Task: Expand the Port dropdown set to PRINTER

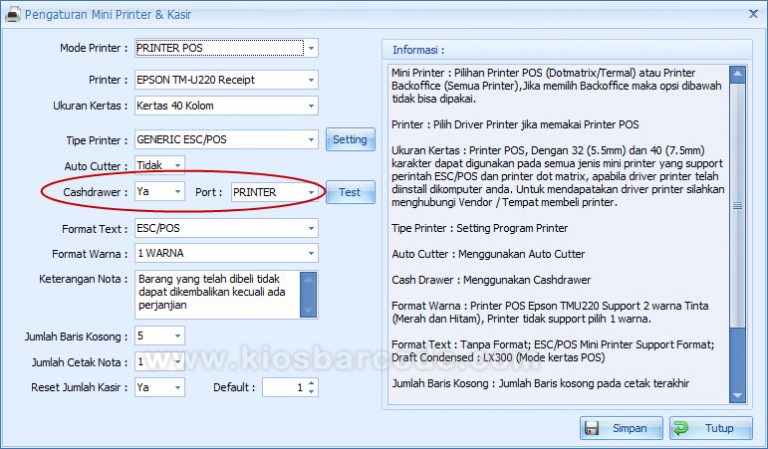Action: (311, 192)
